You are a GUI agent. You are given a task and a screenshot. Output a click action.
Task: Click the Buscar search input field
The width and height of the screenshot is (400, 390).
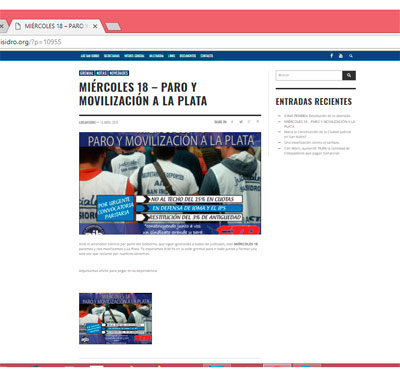click(309, 75)
